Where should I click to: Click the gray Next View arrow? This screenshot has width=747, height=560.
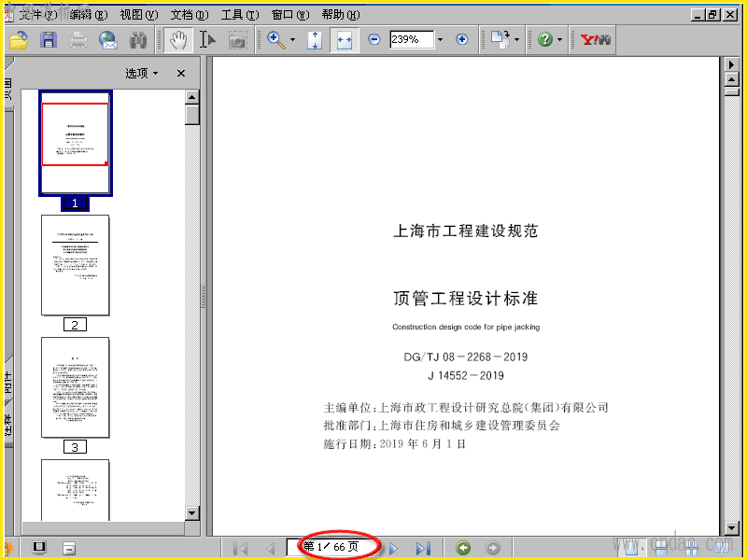click(x=493, y=548)
